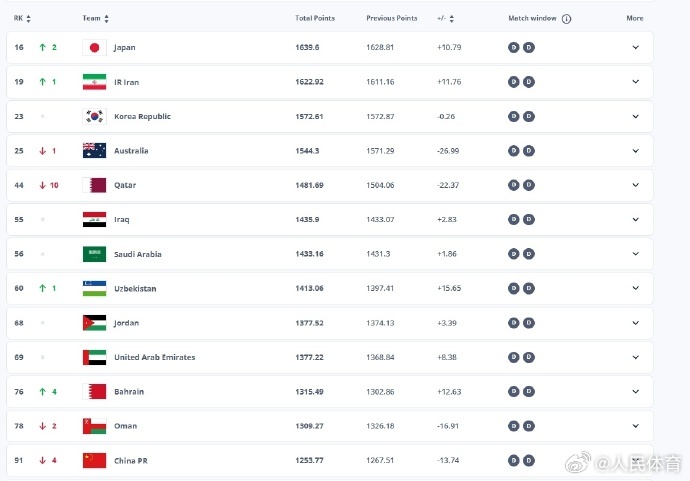Expand the Uzbekistan row with its chevron

click(x=634, y=288)
